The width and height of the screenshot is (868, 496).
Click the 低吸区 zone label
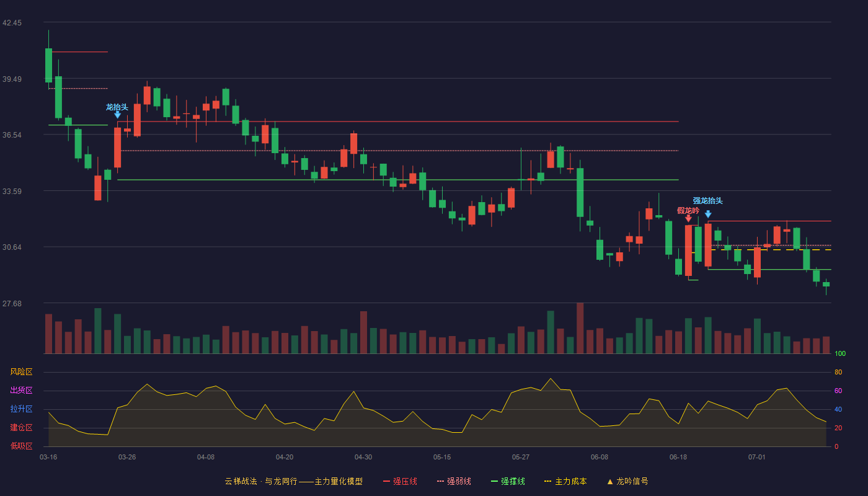21,446
